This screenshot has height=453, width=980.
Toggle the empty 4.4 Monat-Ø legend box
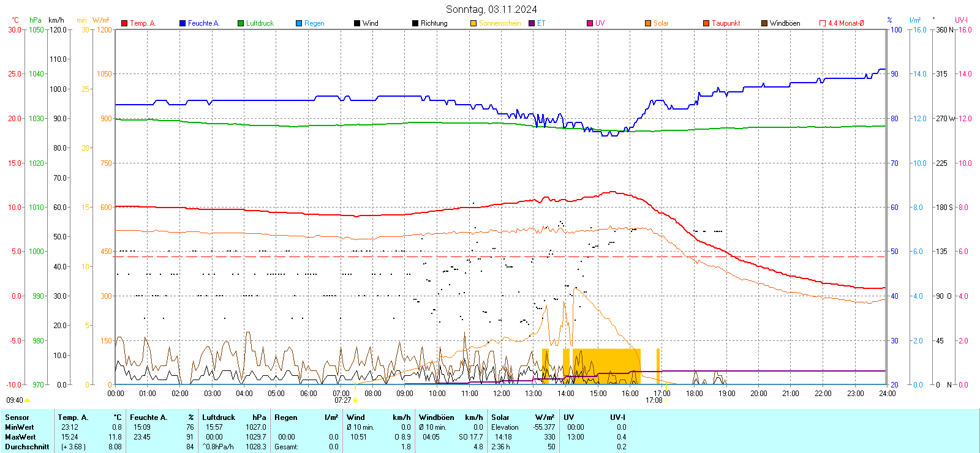tap(823, 23)
